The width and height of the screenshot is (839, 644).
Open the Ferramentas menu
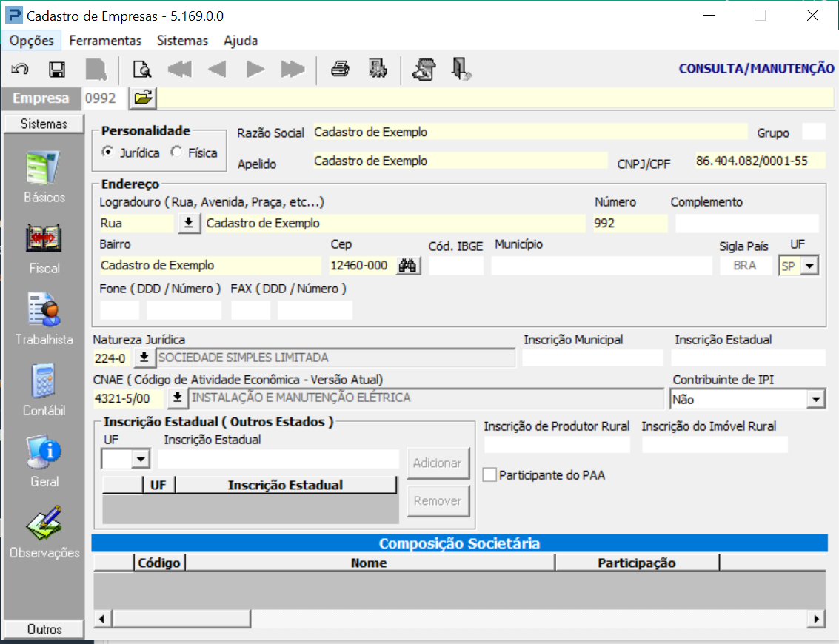tap(105, 41)
